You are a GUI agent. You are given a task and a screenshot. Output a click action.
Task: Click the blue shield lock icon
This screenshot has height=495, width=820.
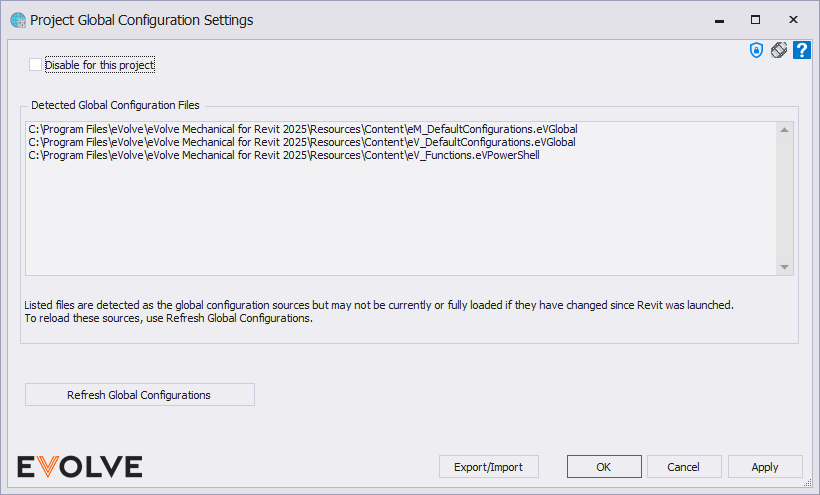pyautogui.click(x=756, y=50)
